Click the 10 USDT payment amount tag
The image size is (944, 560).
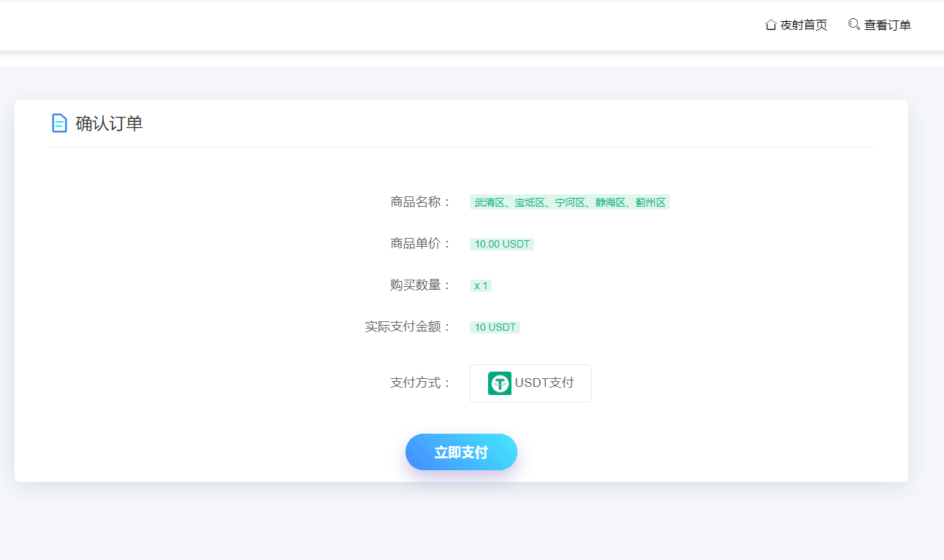click(x=495, y=327)
